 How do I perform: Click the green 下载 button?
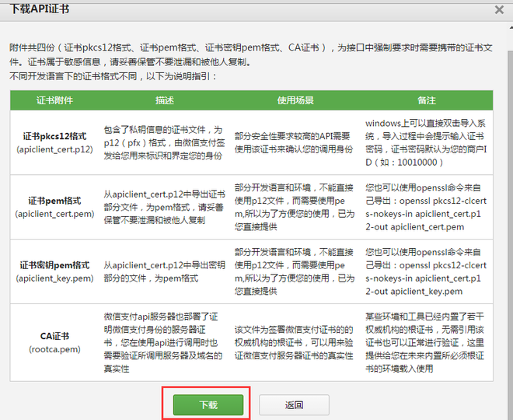tap(208, 404)
